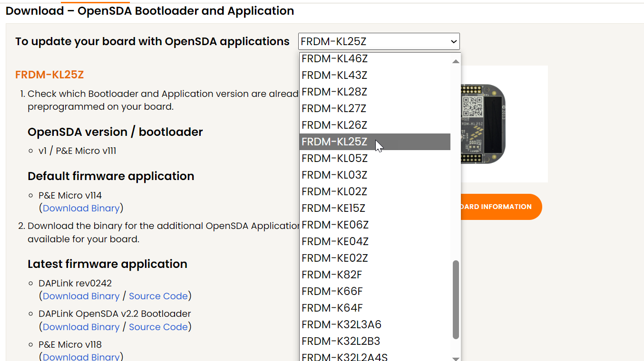The image size is (644, 361).
Task: Pick FRDM-KL05Z from the list
Action: (334, 158)
